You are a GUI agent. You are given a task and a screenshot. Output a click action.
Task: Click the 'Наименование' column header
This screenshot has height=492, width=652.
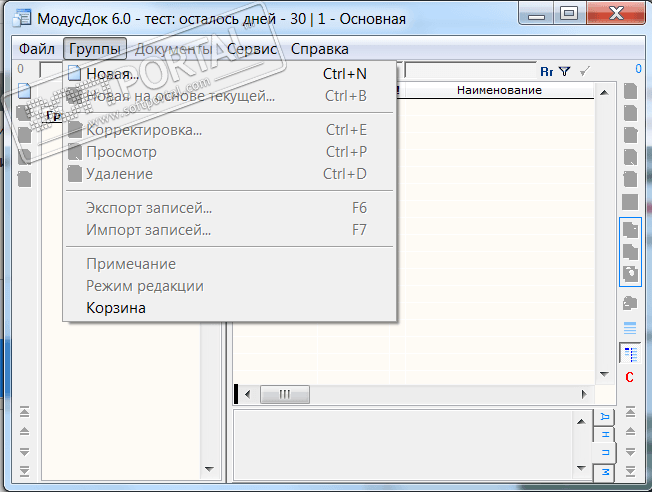tap(499, 90)
